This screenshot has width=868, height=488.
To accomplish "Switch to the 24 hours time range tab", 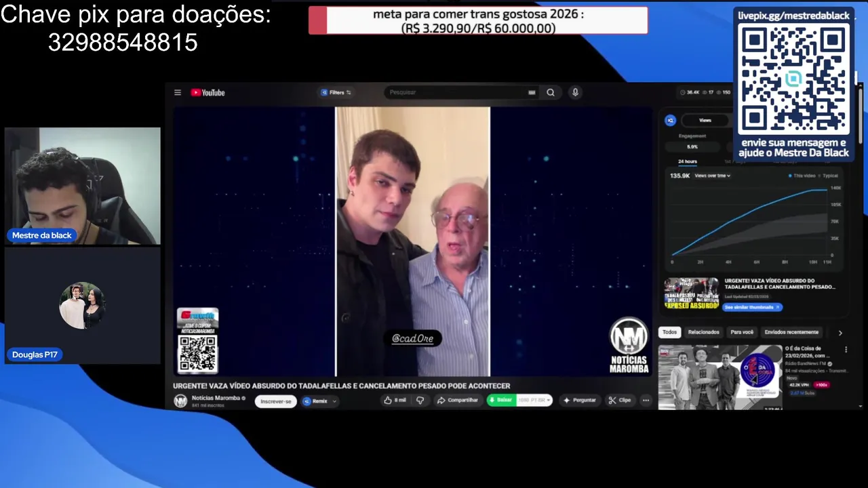I will (x=687, y=161).
